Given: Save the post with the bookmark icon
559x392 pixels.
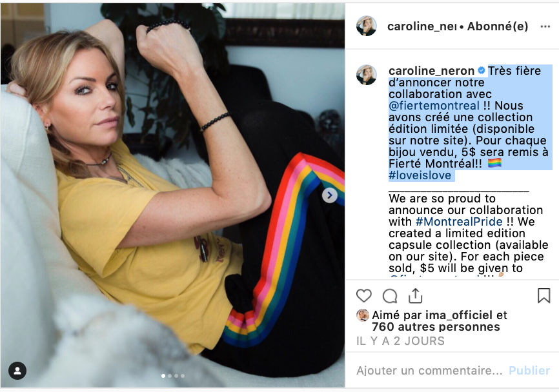Looking at the screenshot, I should [x=544, y=296].
